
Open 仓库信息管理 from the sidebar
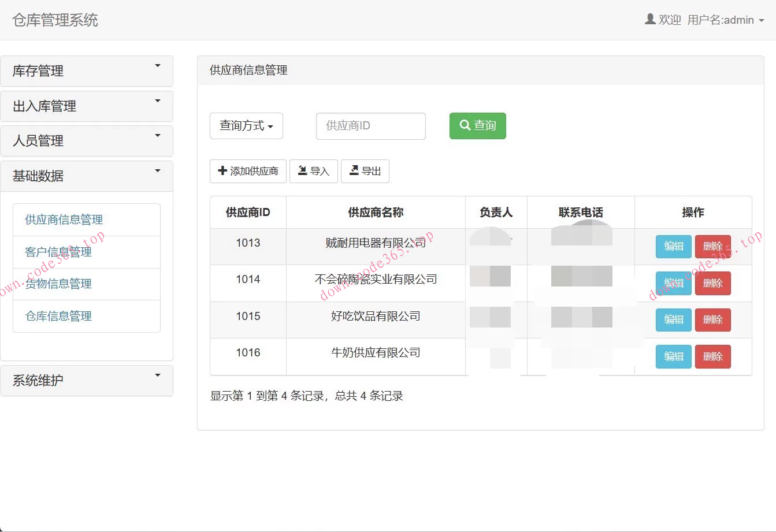click(58, 316)
